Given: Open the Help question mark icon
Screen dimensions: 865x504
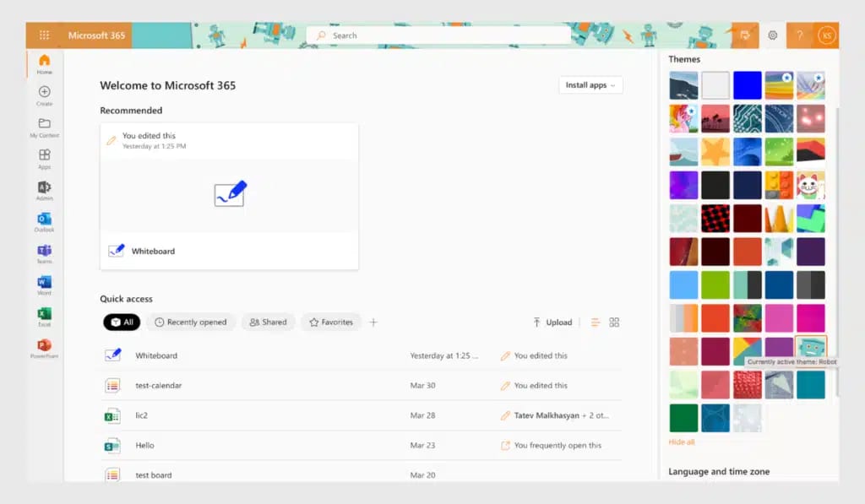Looking at the screenshot, I should click(799, 35).
